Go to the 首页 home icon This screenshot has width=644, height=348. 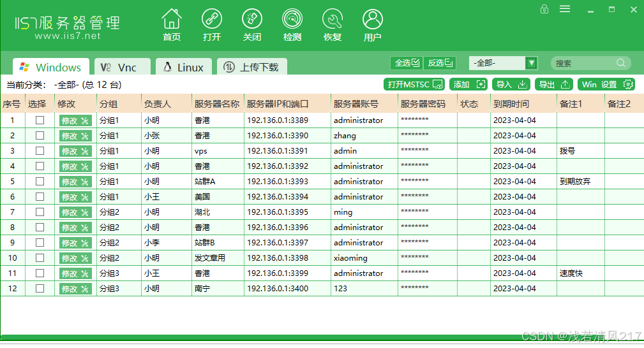click(171, 25)
